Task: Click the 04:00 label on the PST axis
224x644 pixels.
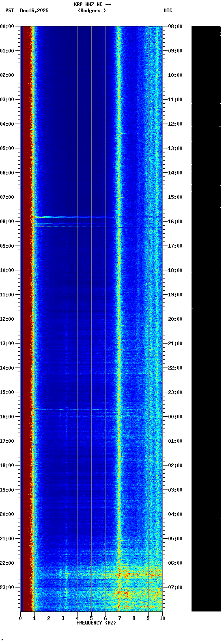Action: pyautogui.click(x=7, y=124)
